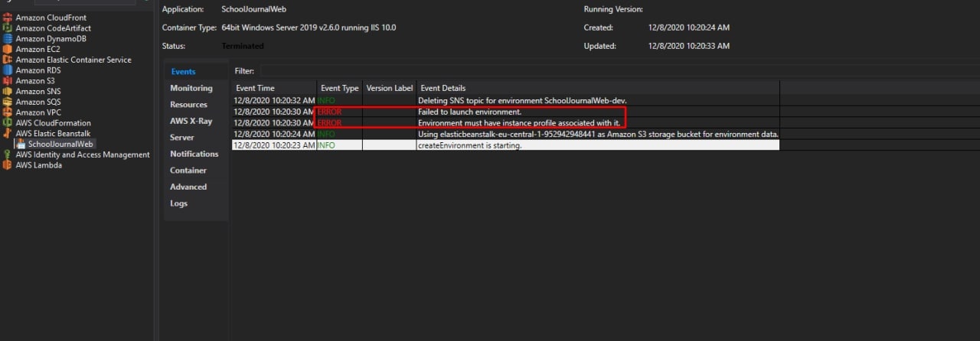Select AWS Identity and Access Management node
This screenshot has width=980, height=341.
pyautogui.click(x=83, y=154)
